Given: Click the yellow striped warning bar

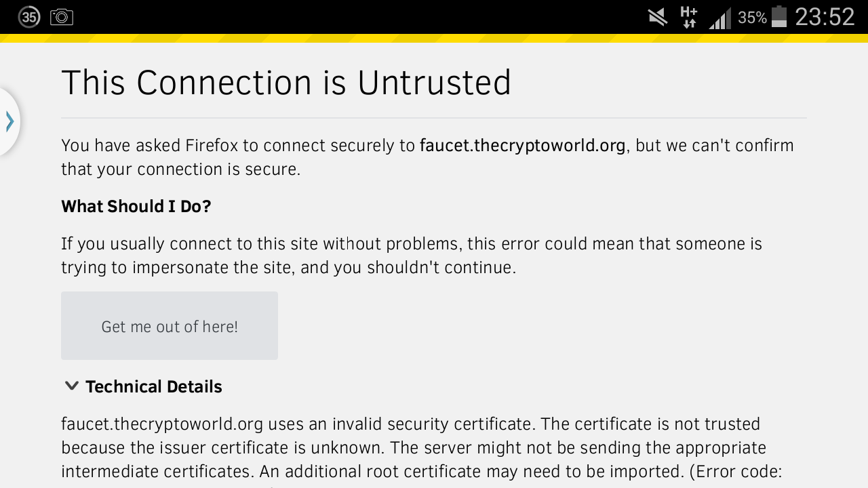Looking at the screenshot, I should pos(434,38).
